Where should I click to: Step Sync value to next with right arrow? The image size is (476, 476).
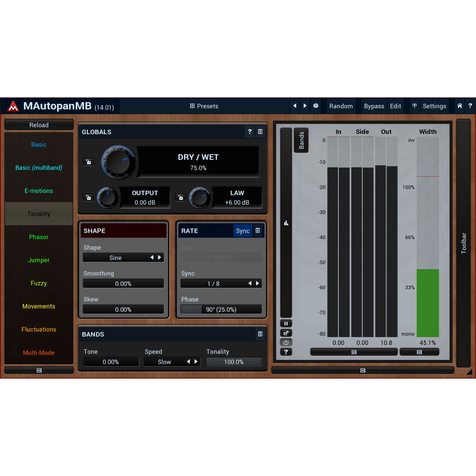[x=257, y=283]
